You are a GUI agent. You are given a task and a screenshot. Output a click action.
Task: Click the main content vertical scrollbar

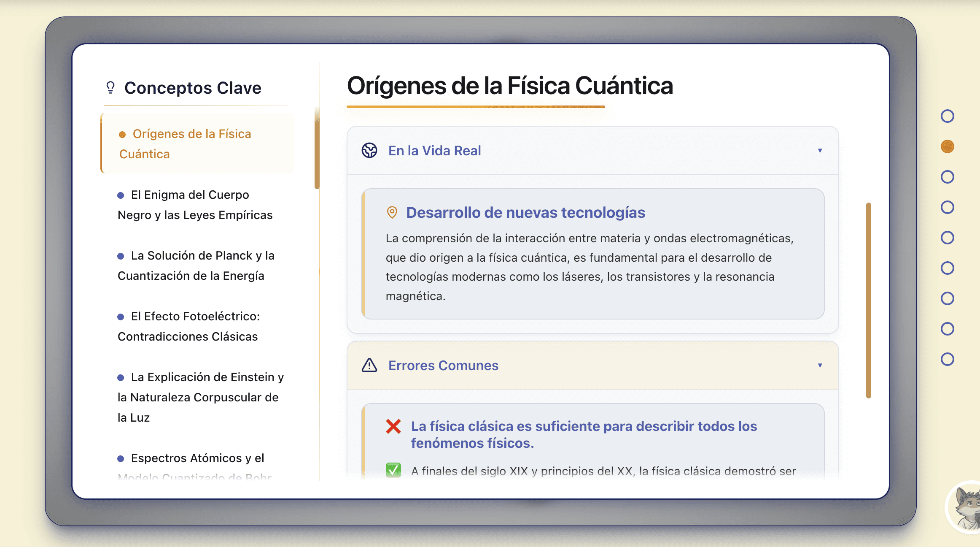[869, 300]
